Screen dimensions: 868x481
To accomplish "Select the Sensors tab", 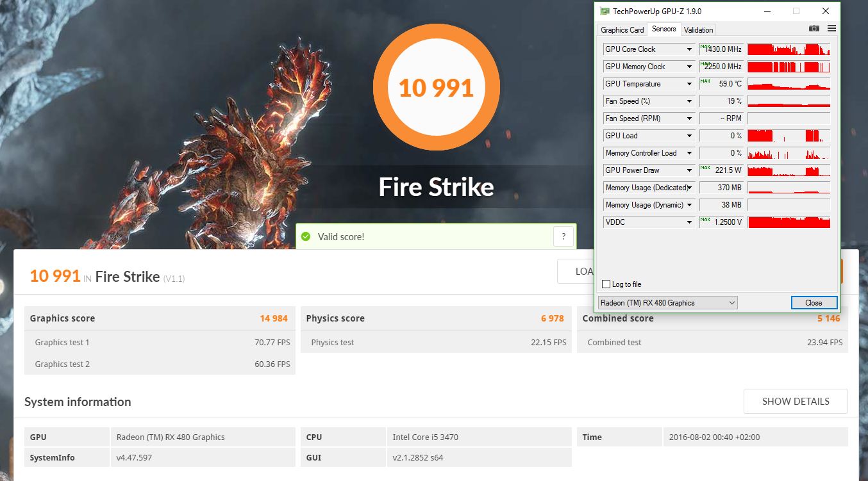I will 664,29.
